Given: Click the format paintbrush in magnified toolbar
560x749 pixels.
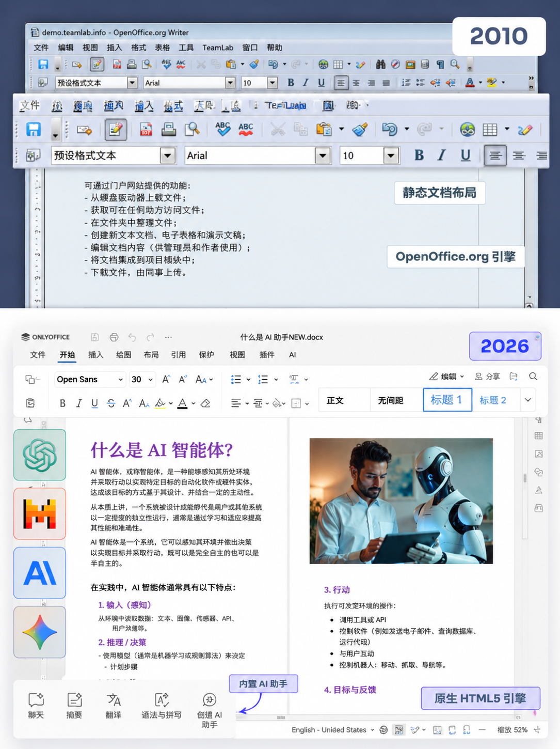Looking at the screenshot, I should point(360,129).
